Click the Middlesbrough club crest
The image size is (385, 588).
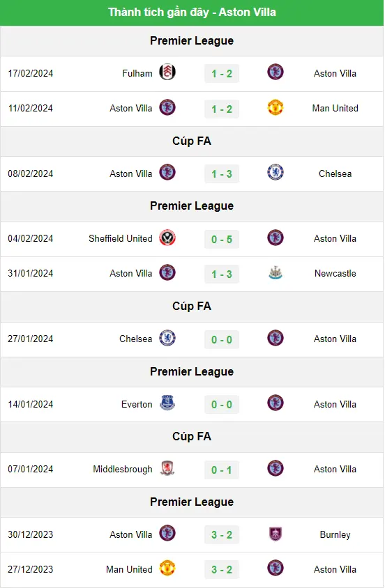coord(167,468)
